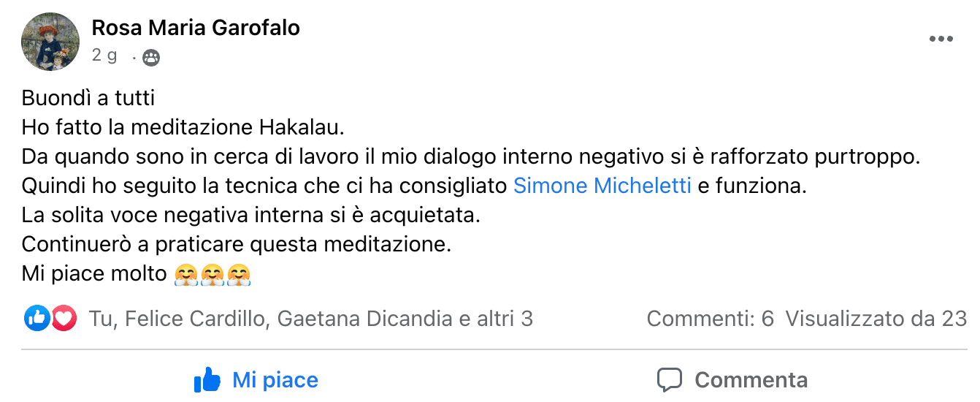Open the Rosa Maria Garofalo name link

pyautogui.click(x=196, y=28)
